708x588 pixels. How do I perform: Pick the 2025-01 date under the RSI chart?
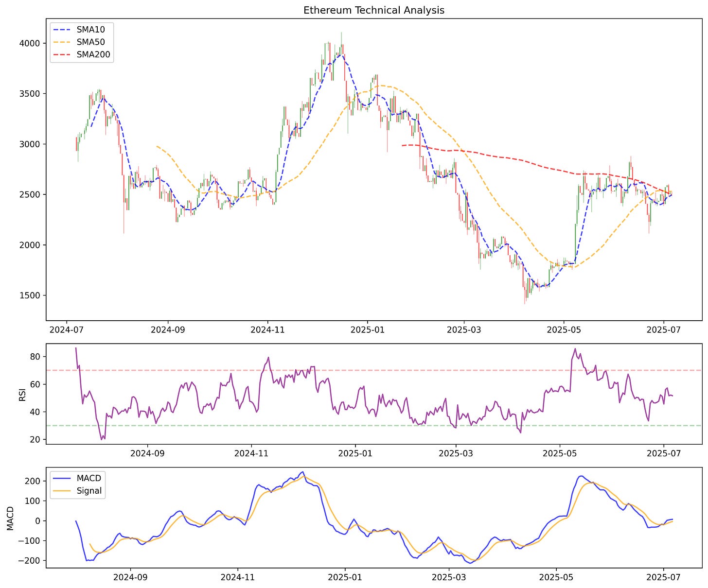[355, 453]
